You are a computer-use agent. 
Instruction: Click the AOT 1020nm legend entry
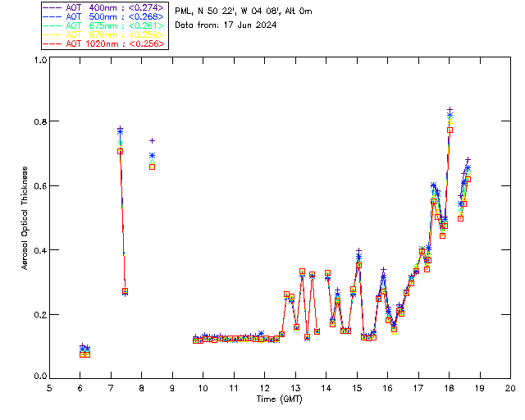104,43
